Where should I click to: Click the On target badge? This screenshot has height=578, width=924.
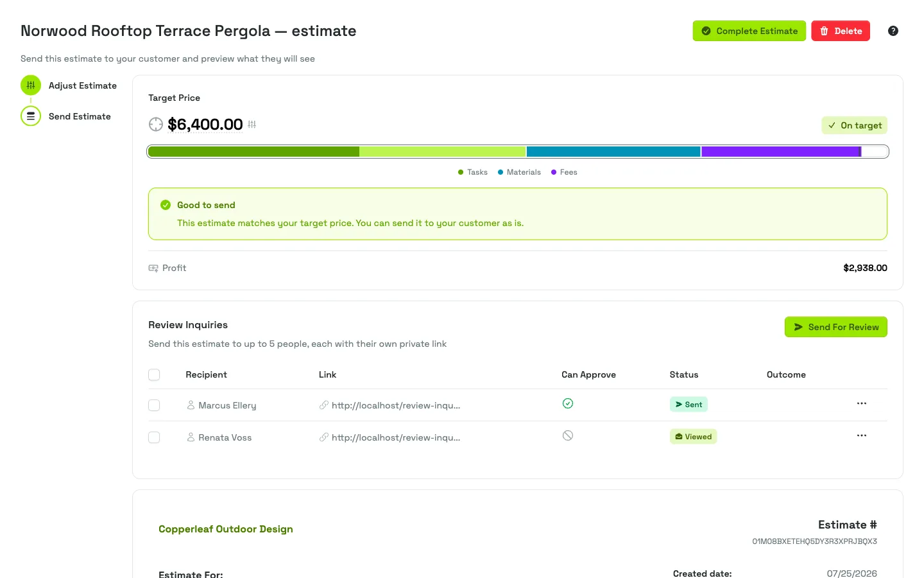click(x=855, y=125)
